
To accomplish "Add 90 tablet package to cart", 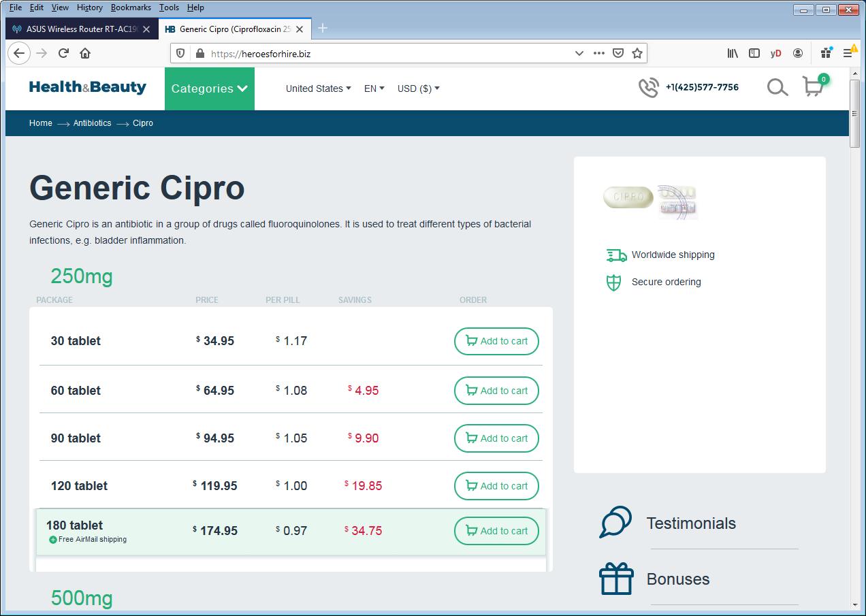I will pyautogui.click(x=496, y=438).
